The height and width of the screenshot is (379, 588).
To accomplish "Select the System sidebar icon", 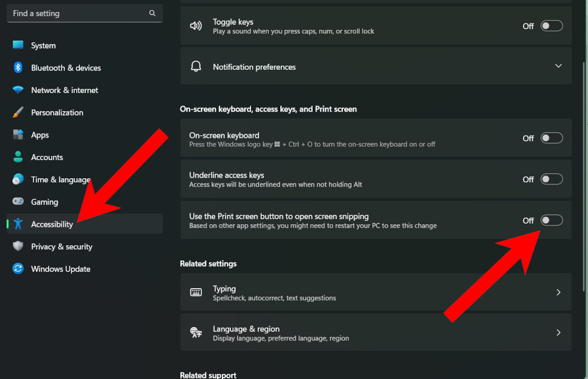I will coord(43,45).
